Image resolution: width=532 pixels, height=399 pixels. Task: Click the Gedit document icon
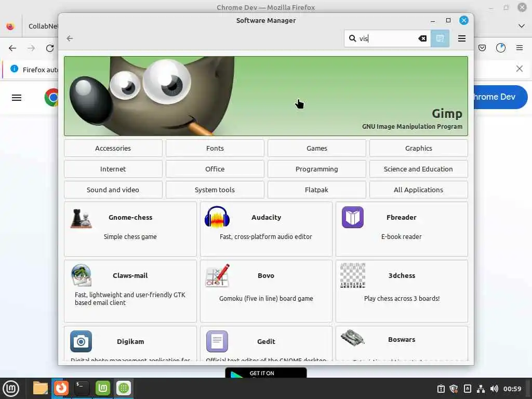(x=217, y=341)
